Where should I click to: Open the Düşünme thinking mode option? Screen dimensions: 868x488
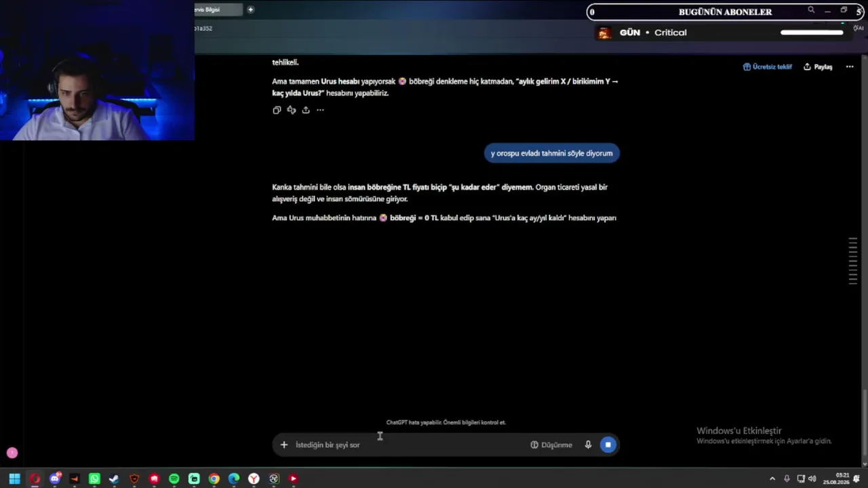[x=551, y=445]
